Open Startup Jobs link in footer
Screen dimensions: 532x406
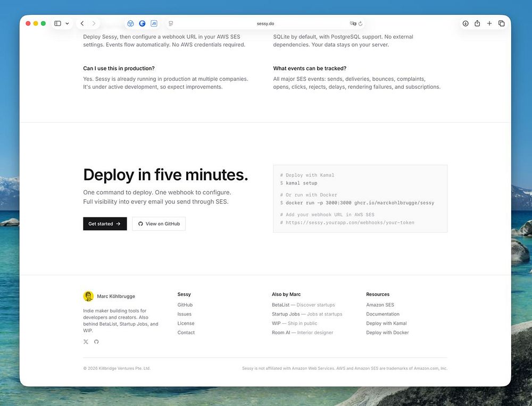pyautogui.click(x=307, y=314)
